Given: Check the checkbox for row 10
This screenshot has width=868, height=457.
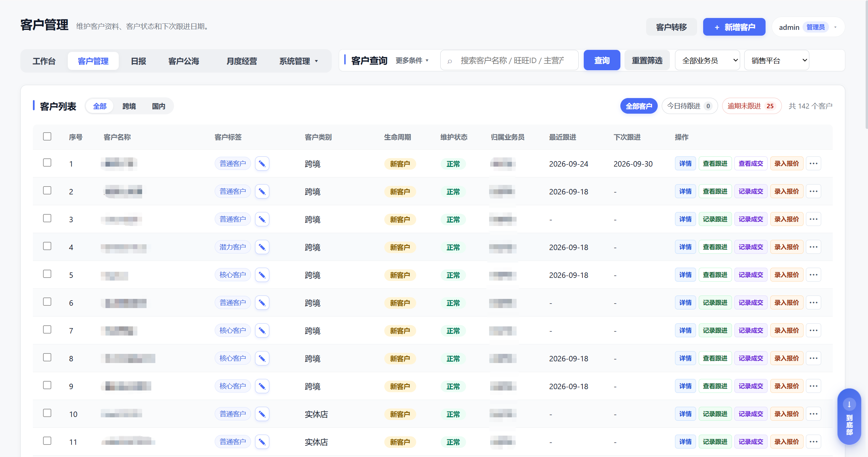Looking at the screenshot, I should click(x=47, y=413).
